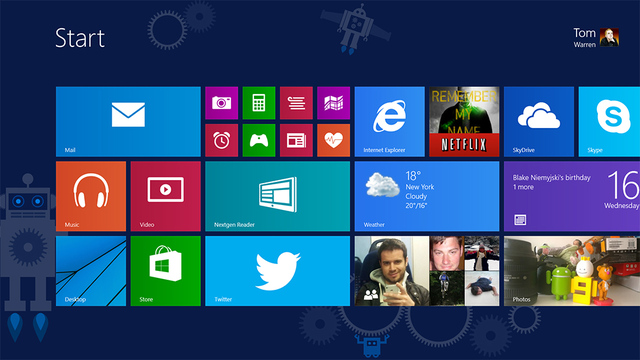Launch Nextgen Reader tile
640x360 pixels.
(x=278, y=196)
